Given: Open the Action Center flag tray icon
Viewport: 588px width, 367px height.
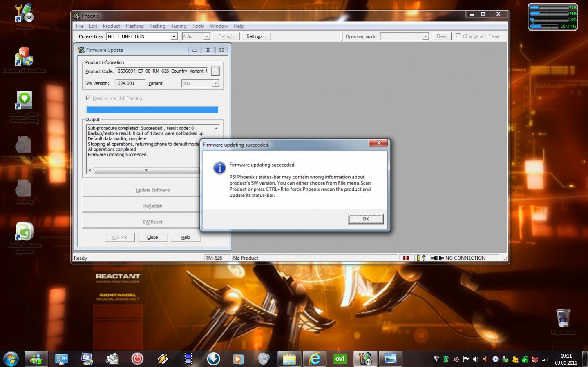Looking at the screenshot, I should [x=466, y=359].
